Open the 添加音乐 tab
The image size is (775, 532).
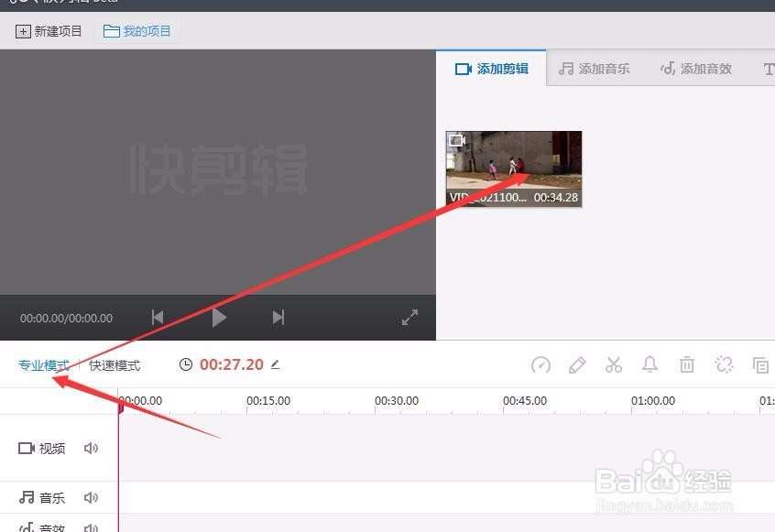point(594,67)
